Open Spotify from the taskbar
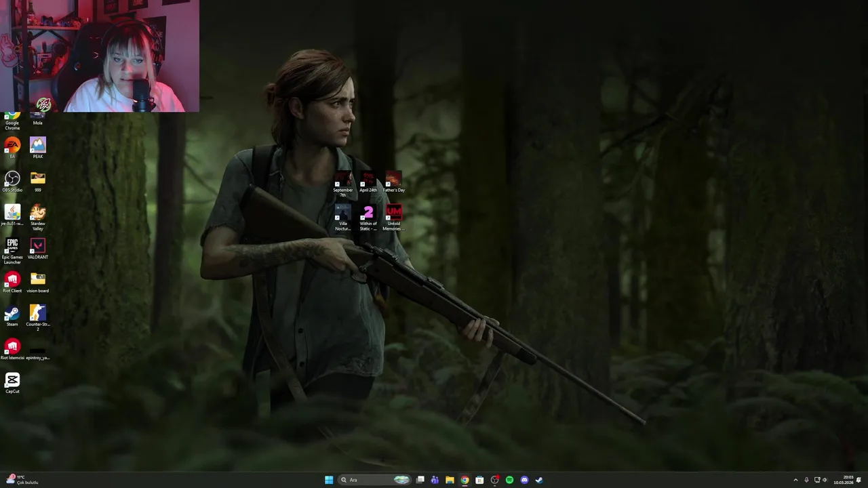Viewport: 868px width, 488px height. [x=509, y=480]
